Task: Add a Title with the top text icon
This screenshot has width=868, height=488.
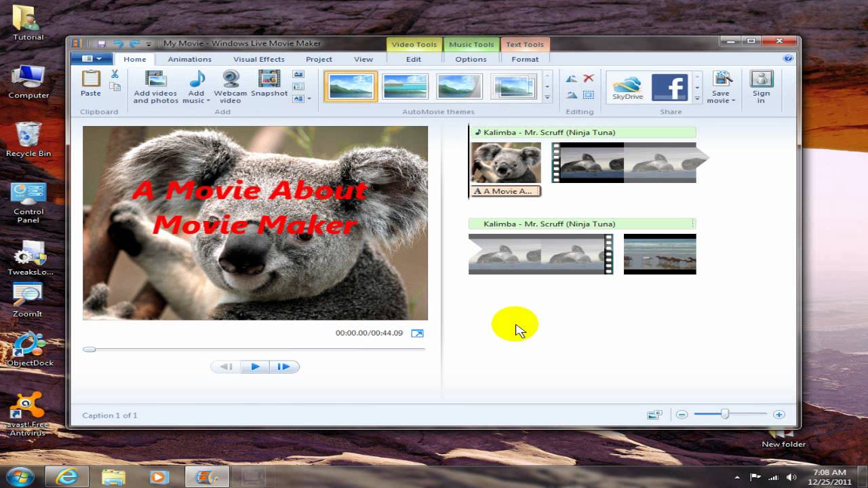Action: [298, 75]
